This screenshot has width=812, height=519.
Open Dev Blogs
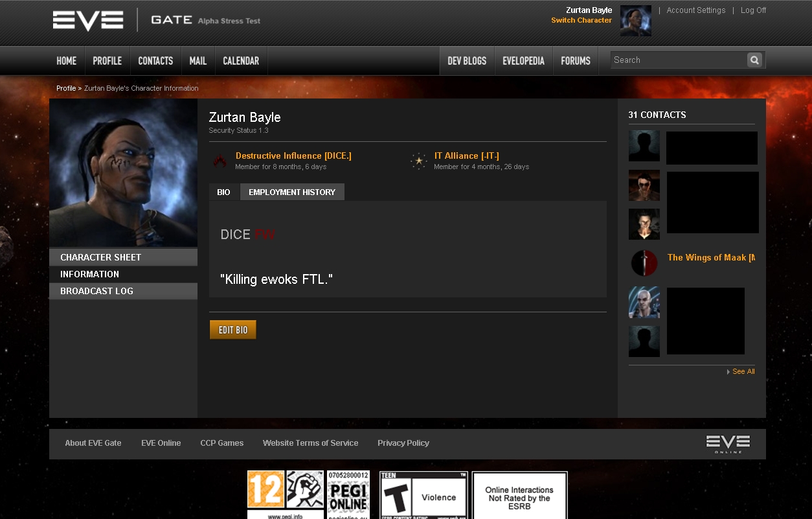[x=467, y=61]
